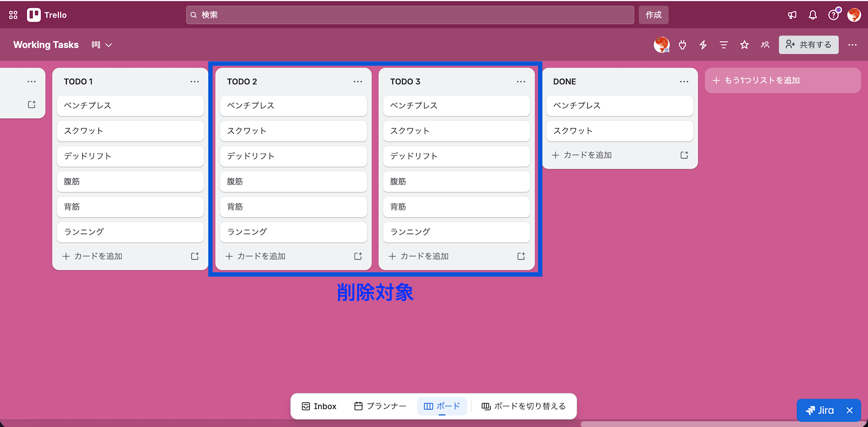868x427 pixels.
Task: Open 背筋 card in TODO 3
Action: (457, 207)
